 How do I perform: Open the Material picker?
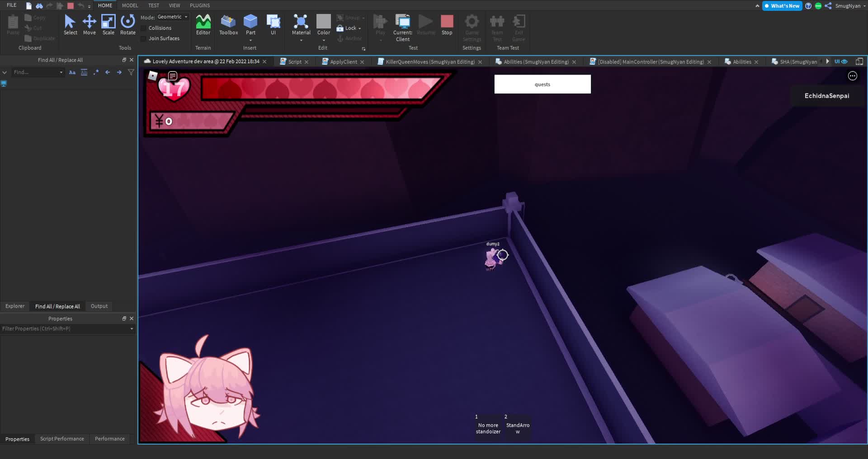pos(301,24)
